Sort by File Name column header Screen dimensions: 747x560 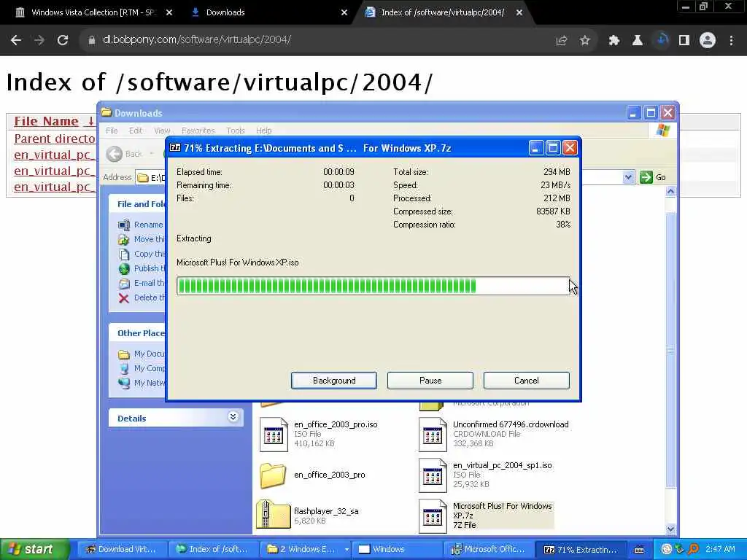(x=46, y=122)
